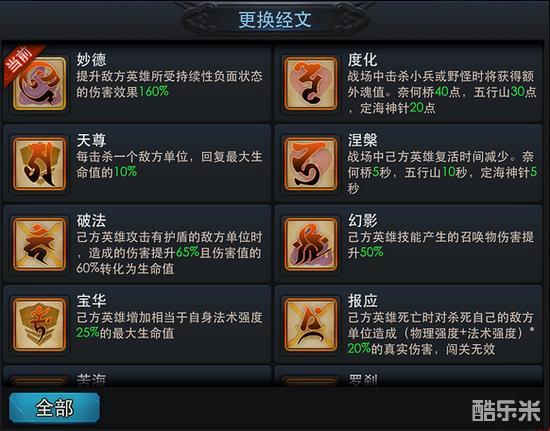Select the partially visible 苦海 entry
550x431 pixels.
(x=137, y=376)
